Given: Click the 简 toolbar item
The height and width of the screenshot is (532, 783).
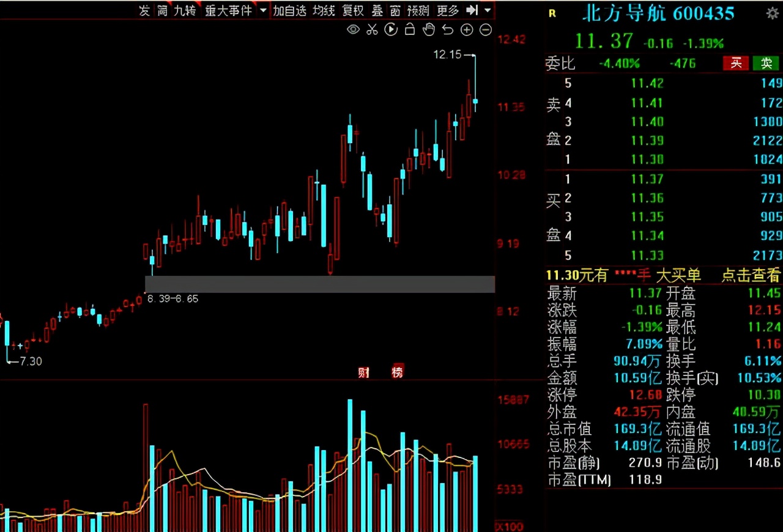Looking at the screenshot, I should click(162, 10).
